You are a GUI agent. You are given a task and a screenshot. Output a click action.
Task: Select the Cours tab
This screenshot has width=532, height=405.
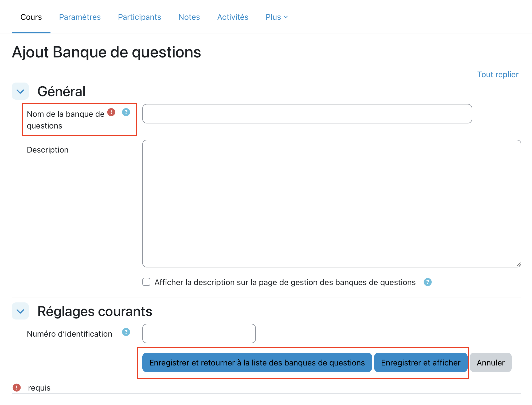[31, 17]
